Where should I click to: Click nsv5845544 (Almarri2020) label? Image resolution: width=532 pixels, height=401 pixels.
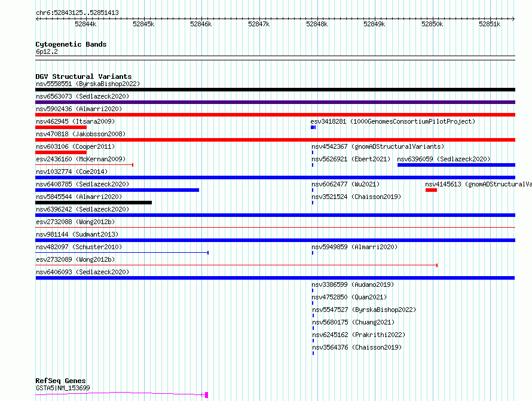tap(79, 197)
